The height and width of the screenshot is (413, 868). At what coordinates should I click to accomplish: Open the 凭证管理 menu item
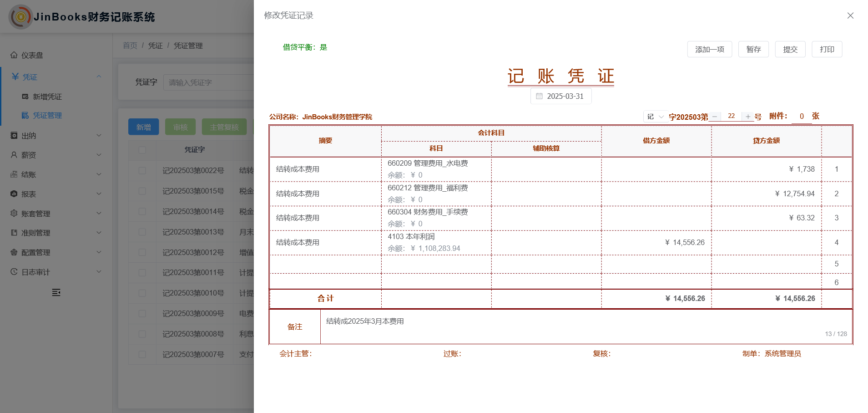[x=47, y=116]
